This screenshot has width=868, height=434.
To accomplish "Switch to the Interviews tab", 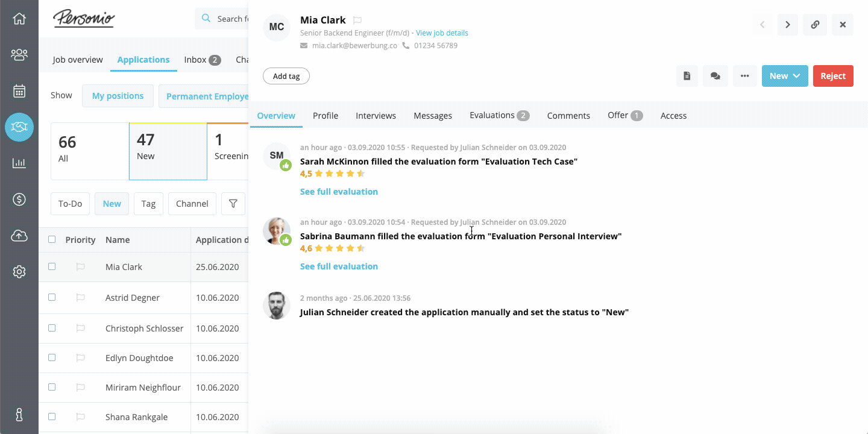I will pyautogui.click(x=376, y=116).
